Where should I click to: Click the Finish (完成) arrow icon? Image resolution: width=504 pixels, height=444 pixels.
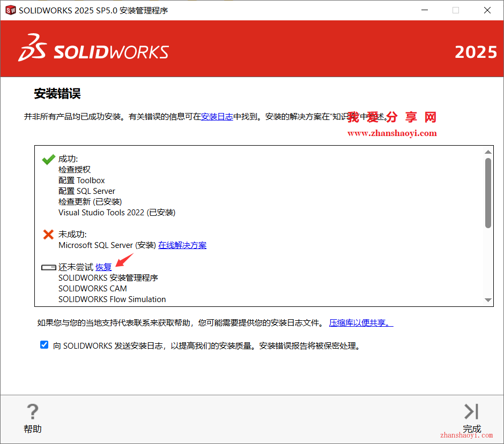point(471,411)
